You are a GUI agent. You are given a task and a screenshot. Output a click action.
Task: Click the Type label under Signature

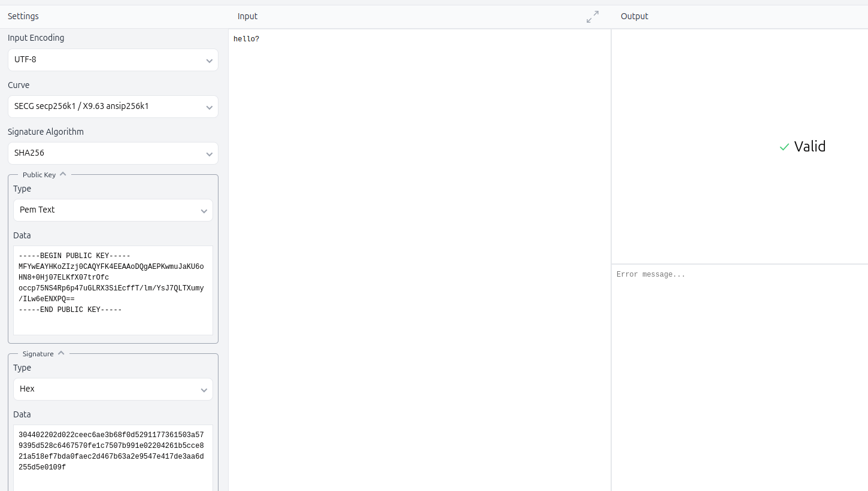(22, 368)
